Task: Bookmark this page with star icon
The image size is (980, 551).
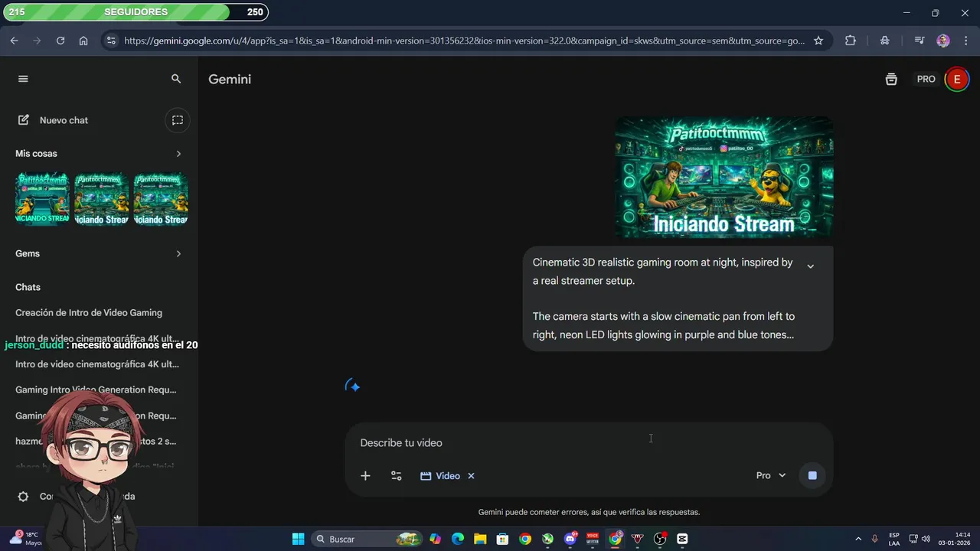Action: (818, 41)
